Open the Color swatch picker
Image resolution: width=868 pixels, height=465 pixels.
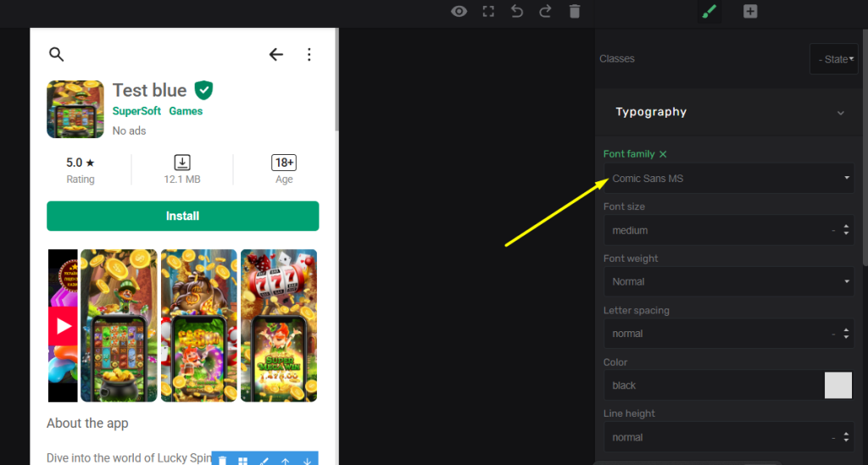[837, 385]
